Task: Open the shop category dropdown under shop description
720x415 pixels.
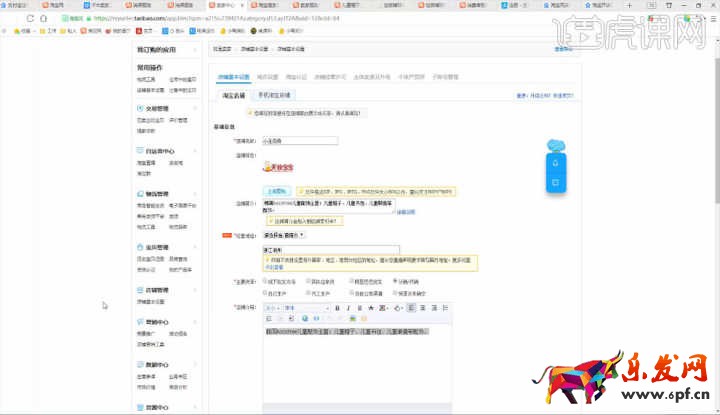Action: click(285, 234)
